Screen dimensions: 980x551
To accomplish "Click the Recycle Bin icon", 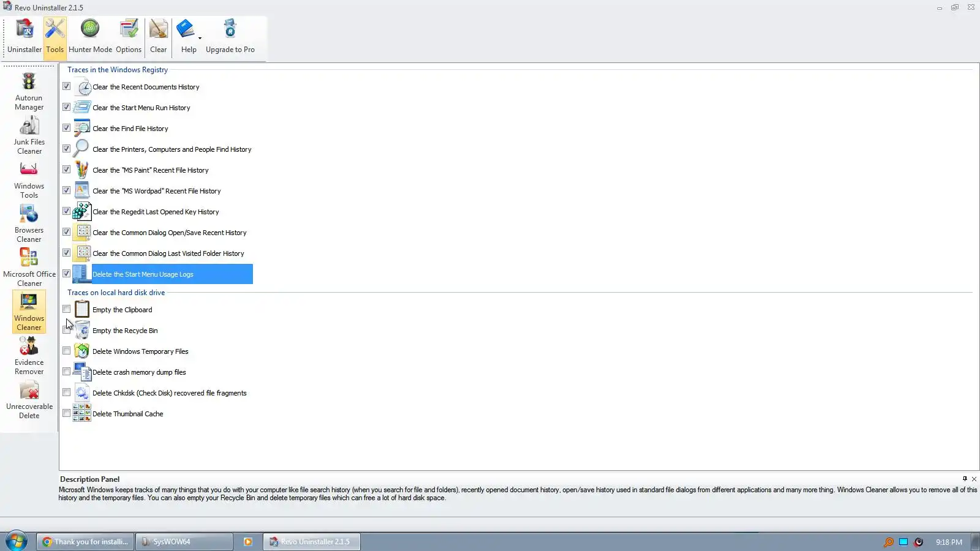I will [x=82, y=330].
